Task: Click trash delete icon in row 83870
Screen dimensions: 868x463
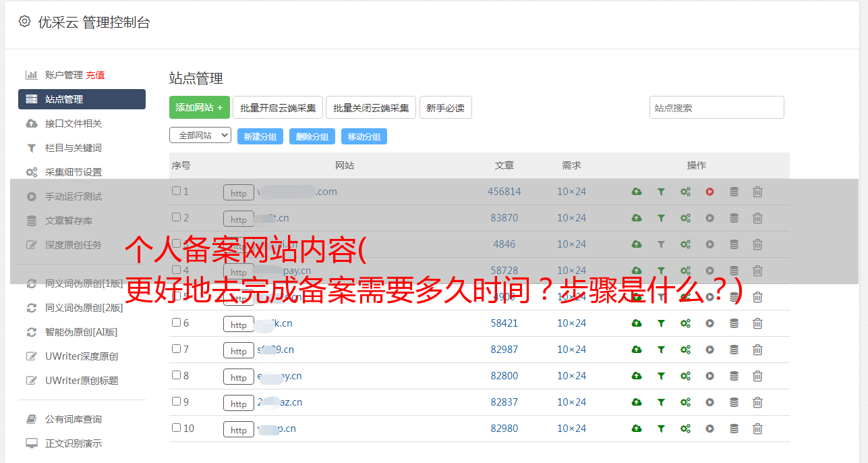Action: pos(757,218)
